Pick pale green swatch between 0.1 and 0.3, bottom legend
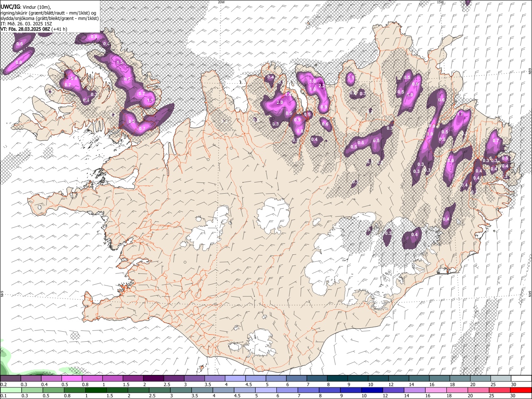Screen dimensions: 532x399 coord(11,390)
